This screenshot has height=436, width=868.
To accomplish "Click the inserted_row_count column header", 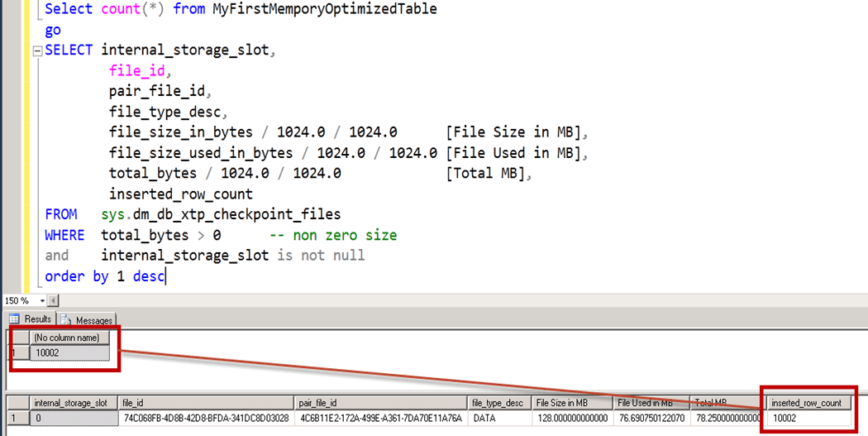I will pyautogui.click(x=806, y=403).
